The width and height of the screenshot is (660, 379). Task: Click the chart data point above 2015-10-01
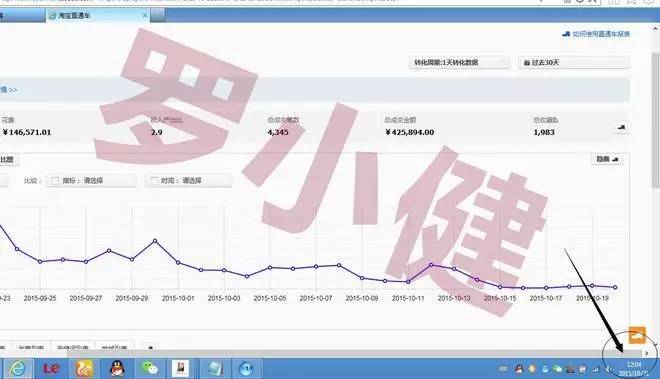(x=178, y=262)
